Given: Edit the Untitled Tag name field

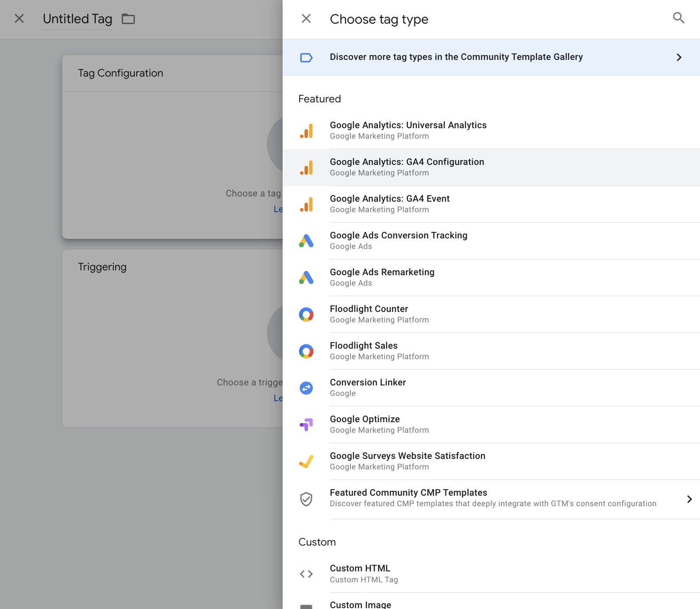Looking at the screenshot, I should point(77,19).
